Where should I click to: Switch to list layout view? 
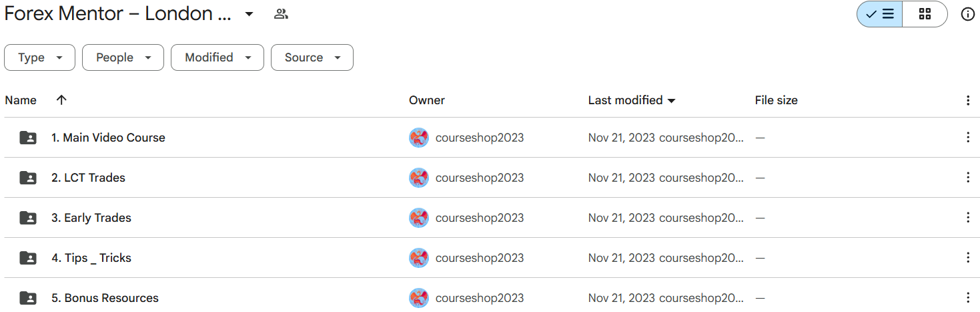click(x=879, y=14)
